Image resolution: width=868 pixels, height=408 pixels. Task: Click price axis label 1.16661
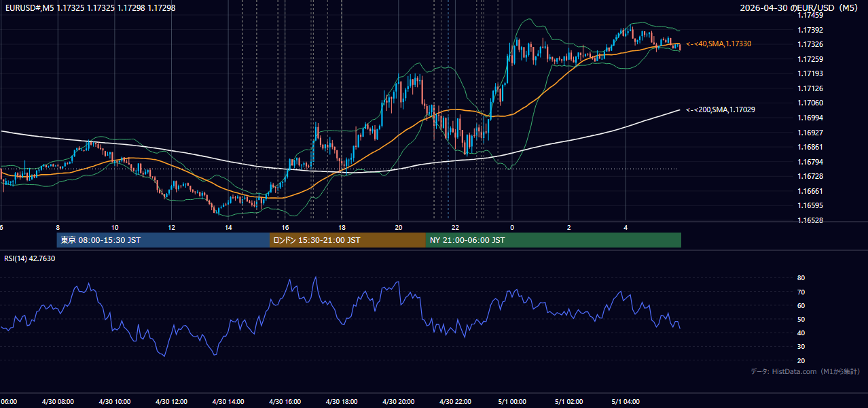810,191
